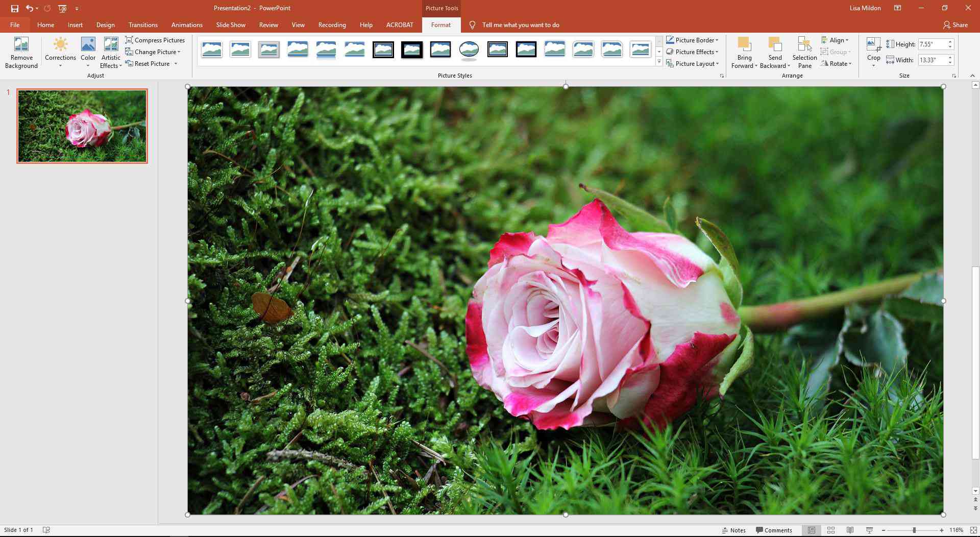Viewport: 980px width, 537px height.
Task: Click the 116% zoom level
Action: click(956, 530)
